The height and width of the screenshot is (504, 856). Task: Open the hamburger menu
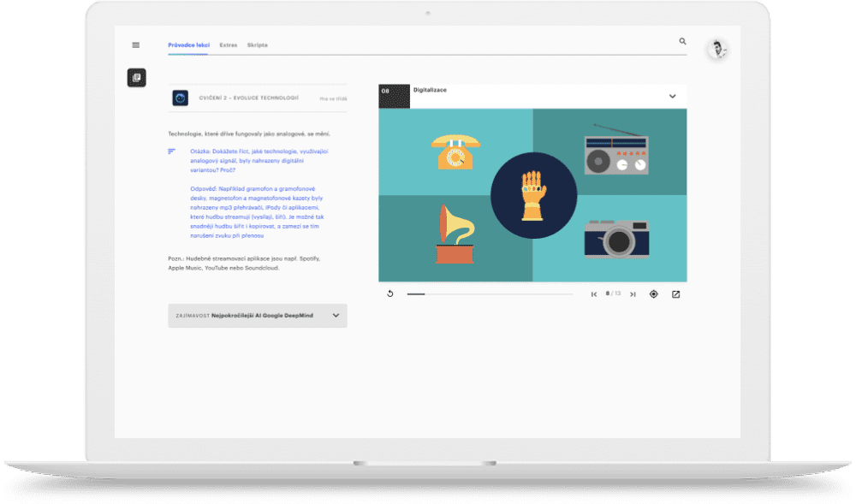click(x=135, y=45)
